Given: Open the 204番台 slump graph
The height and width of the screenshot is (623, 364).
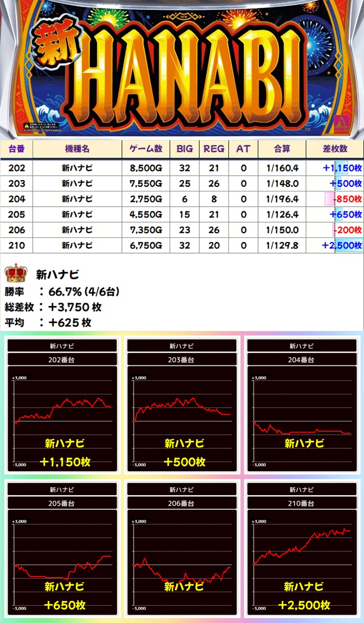Looking at the screenshot, I should click(x=301, y=407).
